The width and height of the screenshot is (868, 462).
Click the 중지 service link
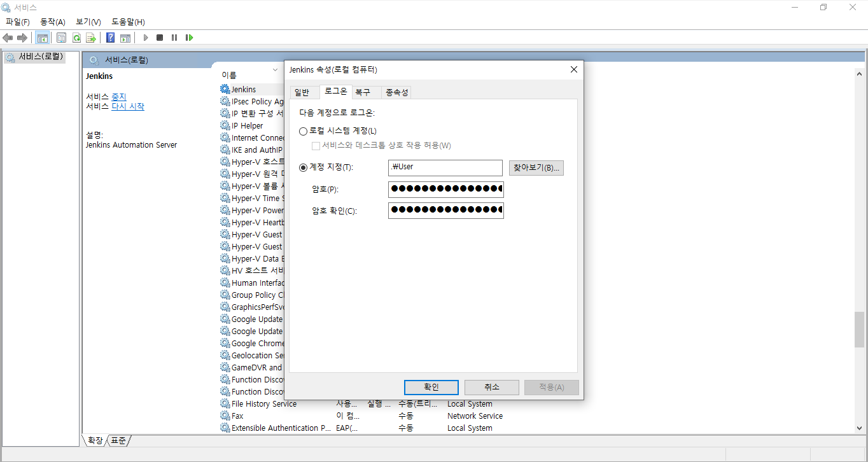[x=119, y=97]
